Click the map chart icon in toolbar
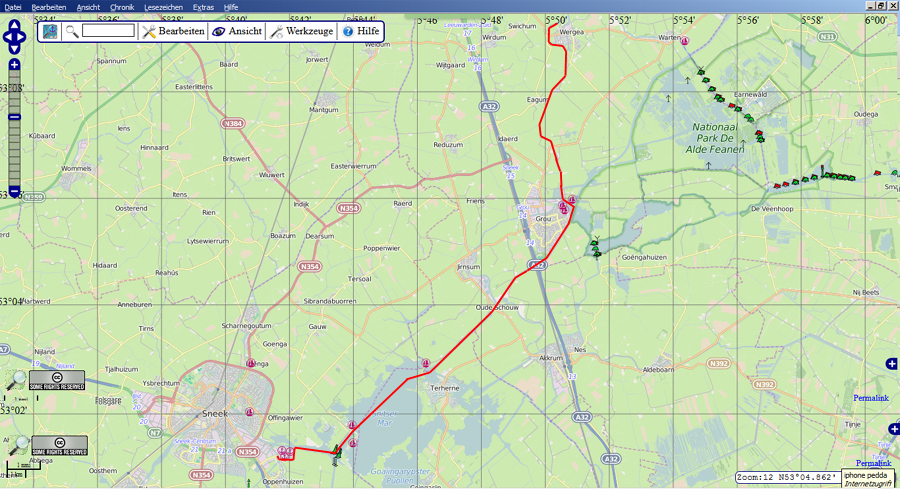Image resolution: width=900 pixels, height=489 pixels. point(50,32)
